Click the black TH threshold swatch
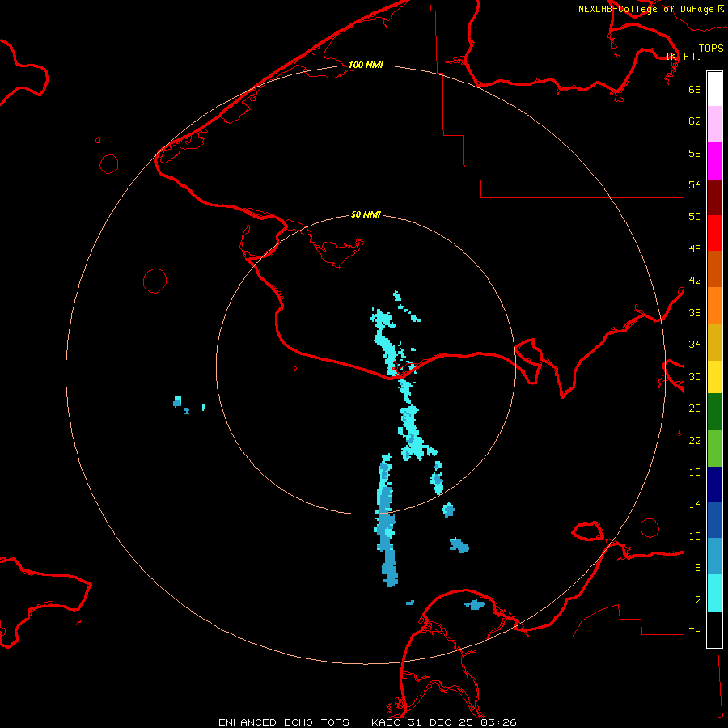Image resolution: width=728 pixels, height=728 pixels. coord(714,629)
